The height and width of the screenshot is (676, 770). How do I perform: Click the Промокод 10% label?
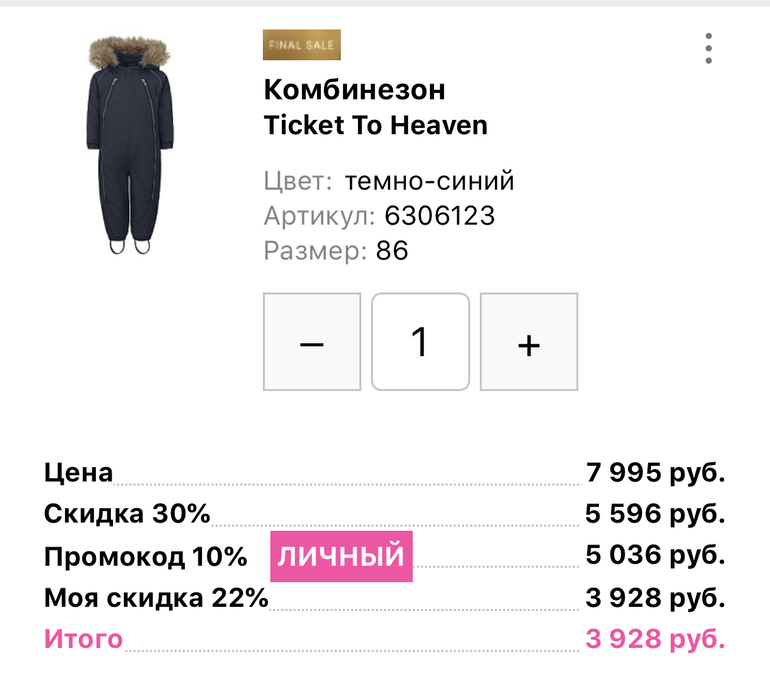pyautogui.click(x=145, y=556)
